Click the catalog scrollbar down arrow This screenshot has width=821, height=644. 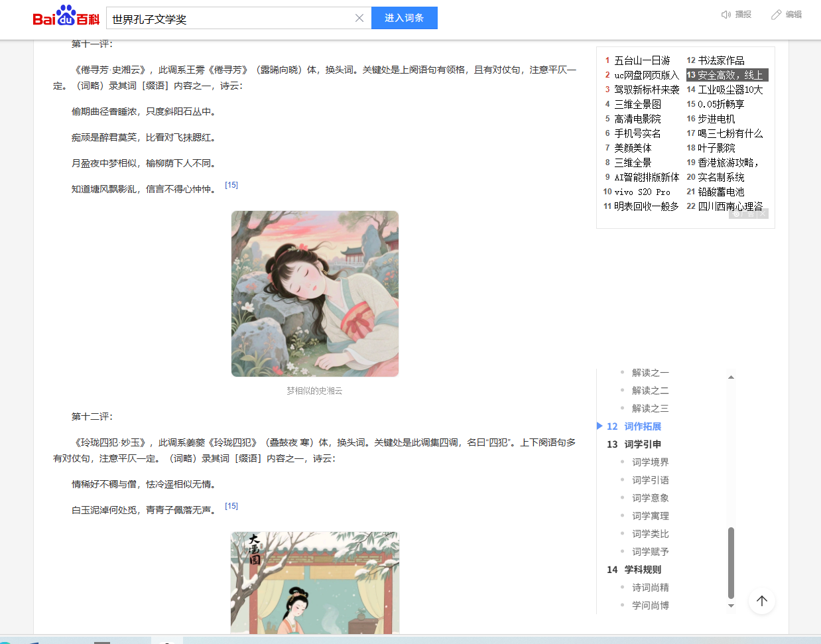coord(731,606)
